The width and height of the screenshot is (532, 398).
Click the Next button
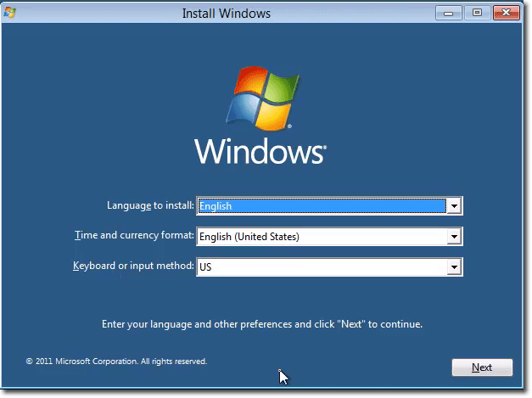click(x=482, y=367)
